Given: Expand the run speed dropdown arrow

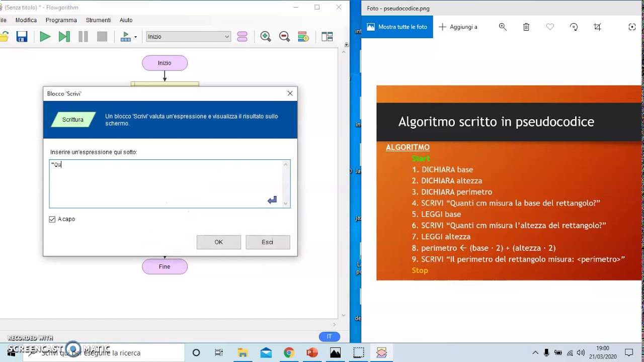Looking at the screenshot, I should coord(135,37).
